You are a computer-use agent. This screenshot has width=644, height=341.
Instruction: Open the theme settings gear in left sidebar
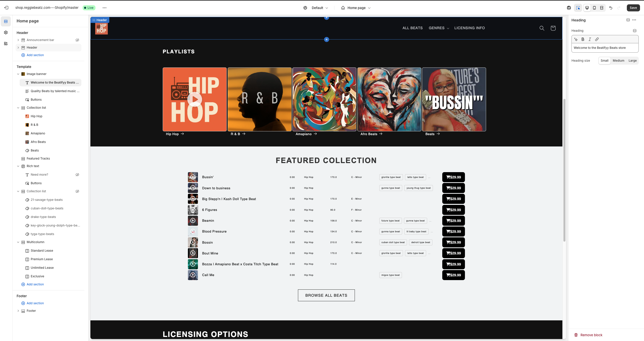coord(6,32)
